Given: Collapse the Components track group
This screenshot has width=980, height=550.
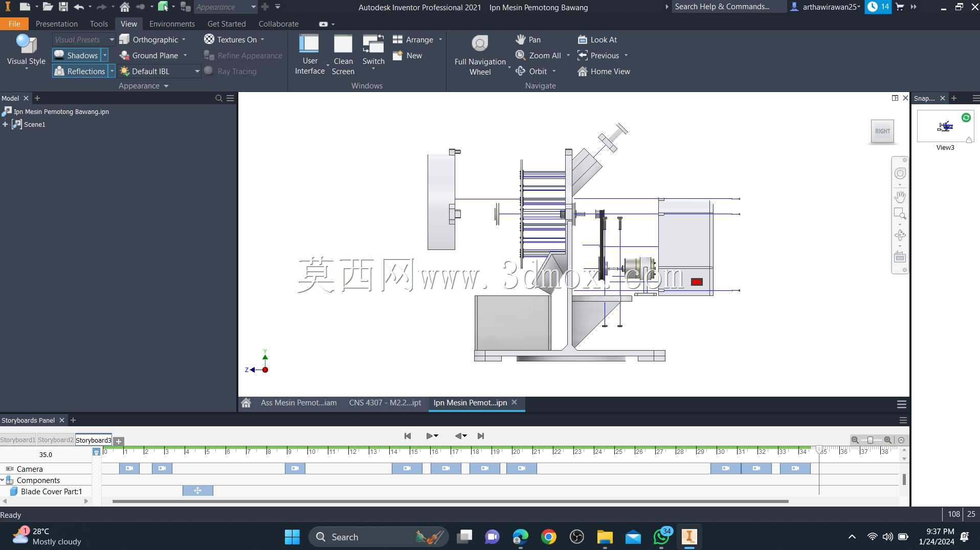Looking at the screenshot, I should [x=3, y=480].
